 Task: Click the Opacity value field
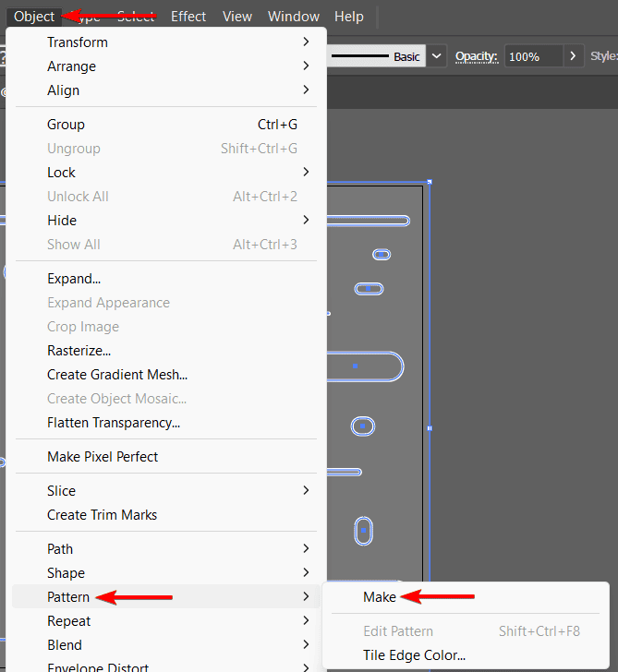[533, 56]
